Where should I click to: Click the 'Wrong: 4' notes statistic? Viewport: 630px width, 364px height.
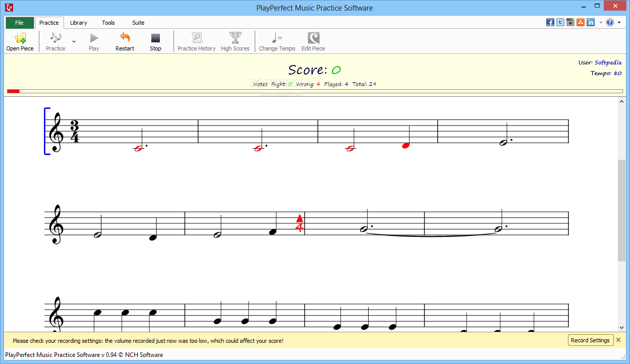click(x=308, y=84)
